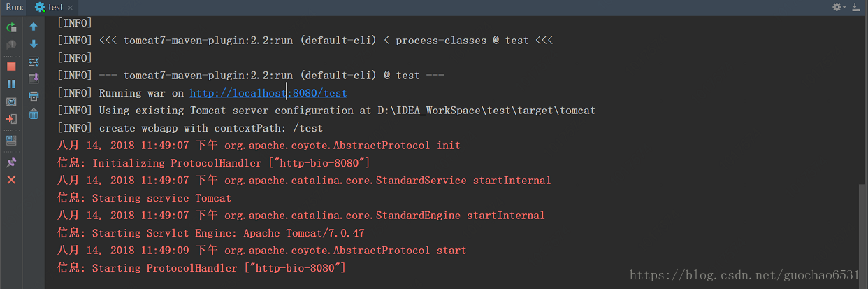This screenshot has height=289, width=868.
Task: Close the test tab
Action: tap(71, 8)
